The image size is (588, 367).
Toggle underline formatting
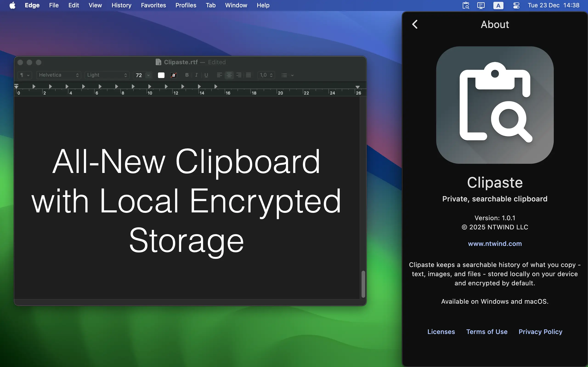(x=206, y=75)
